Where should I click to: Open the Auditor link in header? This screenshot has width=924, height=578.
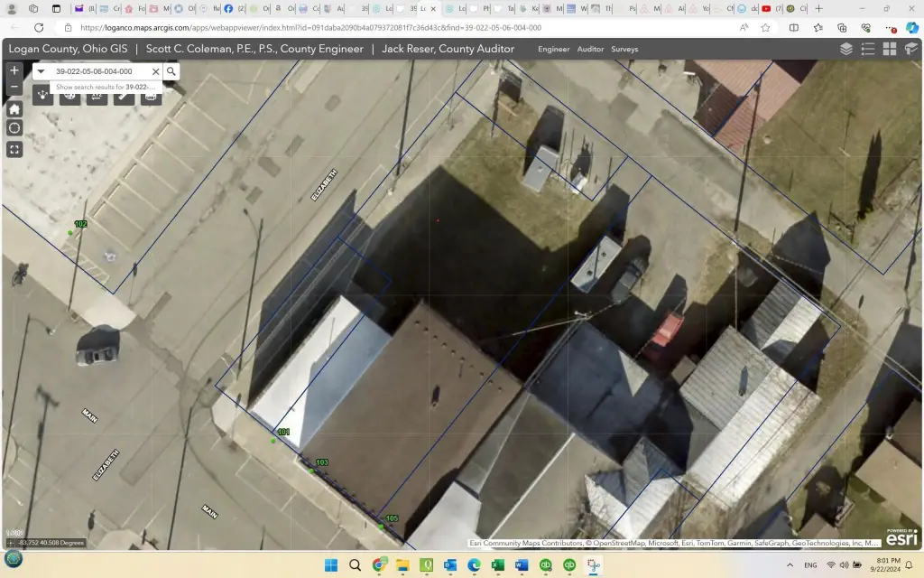click(x=590, y=49)
